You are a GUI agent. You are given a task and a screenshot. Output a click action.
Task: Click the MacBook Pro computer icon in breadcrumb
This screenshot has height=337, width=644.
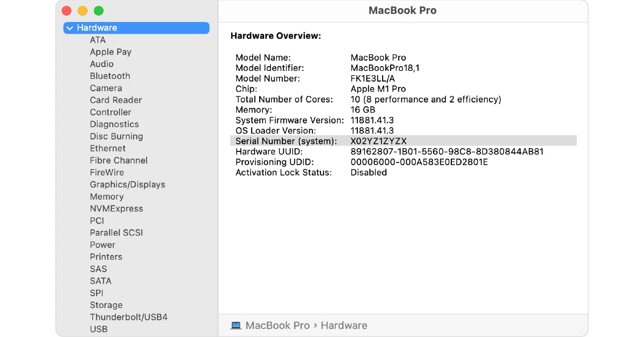[x=235, y=325]
